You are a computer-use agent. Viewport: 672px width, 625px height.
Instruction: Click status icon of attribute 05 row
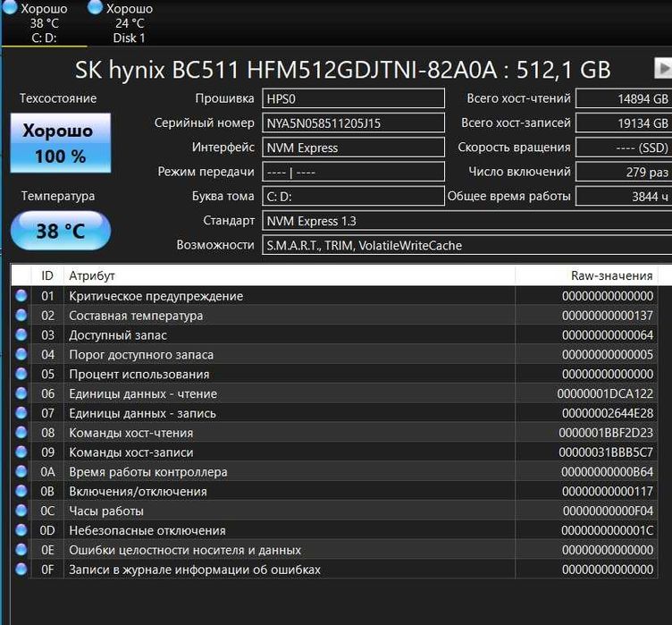[x=21, y=374]
